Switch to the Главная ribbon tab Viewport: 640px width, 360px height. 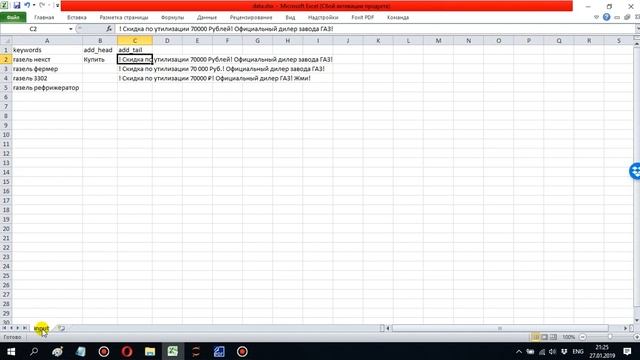coord(44,18)
